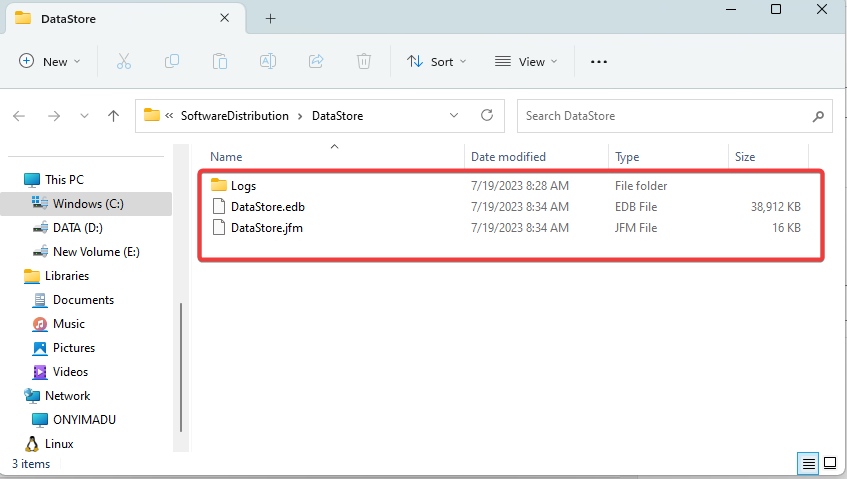Viewport: 847px width, 479px height.
Task: Click the DataStore.jfm file icon
Action: click(219, 227)
